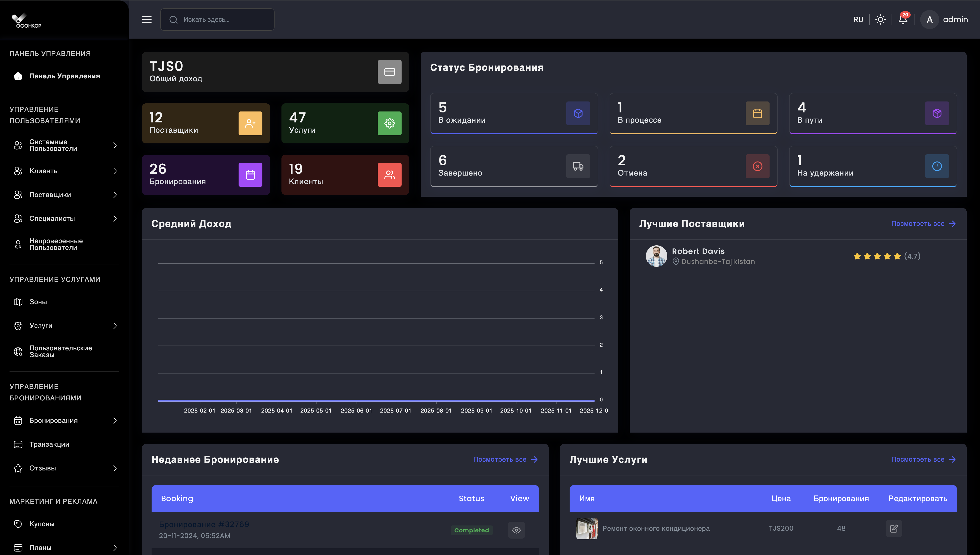
Task: Click the red Клиенты people icon
Action: point(389,175)
